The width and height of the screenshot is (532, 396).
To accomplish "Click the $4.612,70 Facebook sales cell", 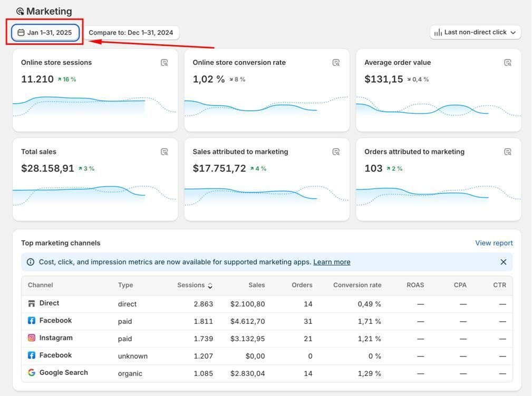I will [x=248, y=321].
